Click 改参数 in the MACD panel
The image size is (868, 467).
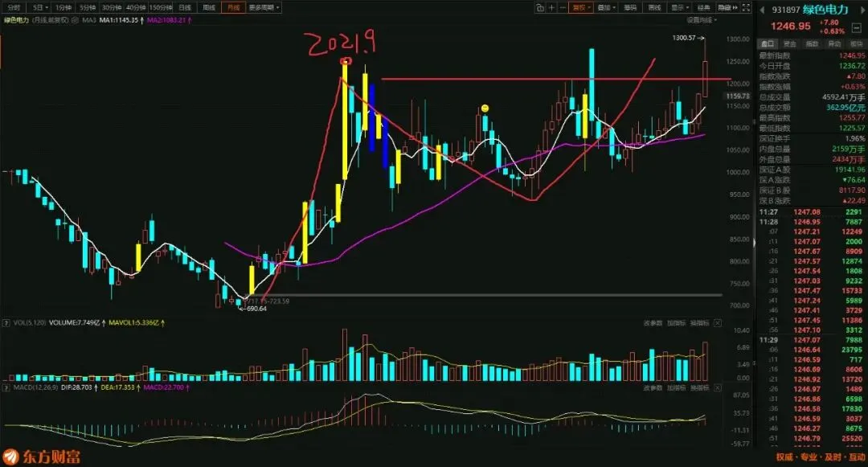click(653, 388)
